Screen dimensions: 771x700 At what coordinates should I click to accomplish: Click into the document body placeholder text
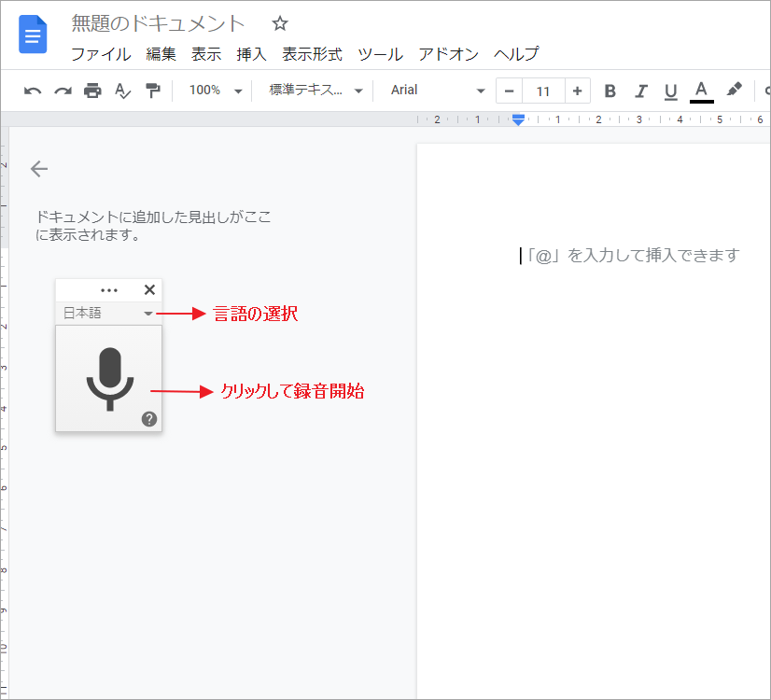click(633, 255)
